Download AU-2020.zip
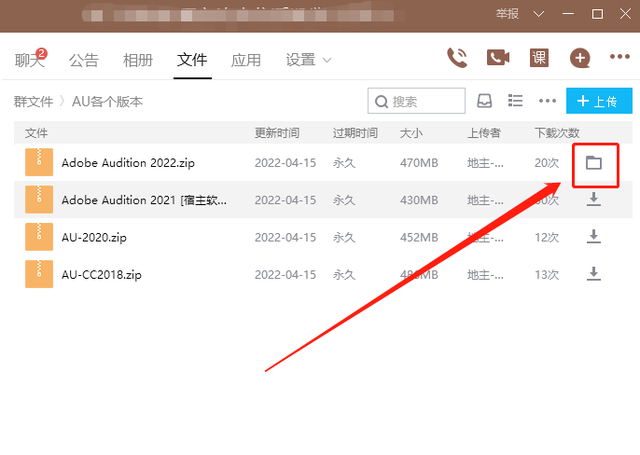 (593, 236)
